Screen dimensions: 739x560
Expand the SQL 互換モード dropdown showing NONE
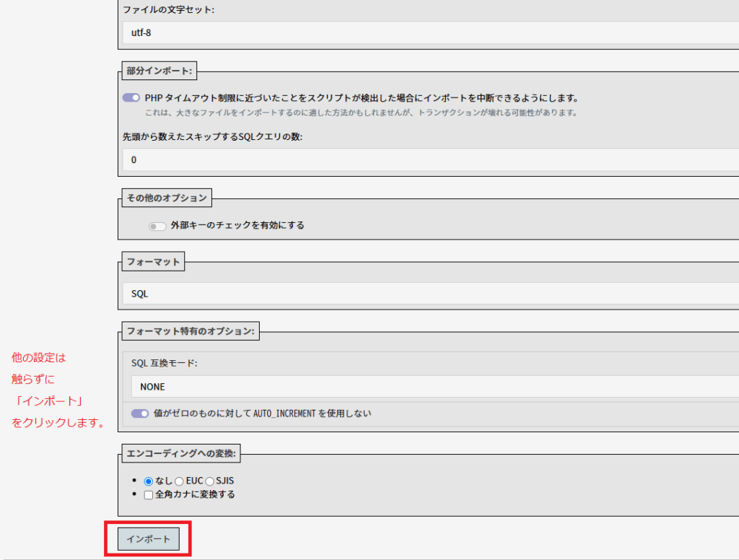click(434, 387)
